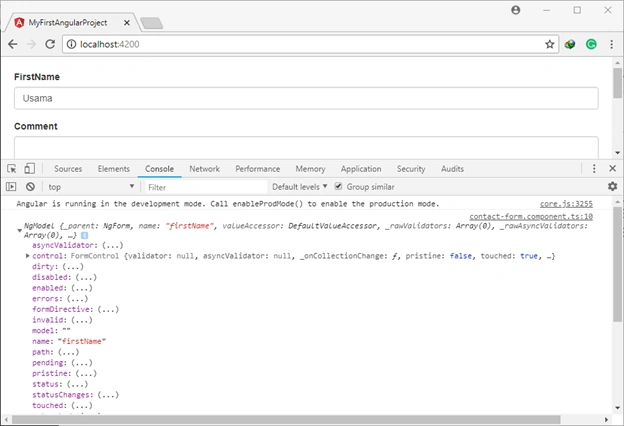The width and height of the screenshot is (624, 426).
Task: Click the blue info badge after NgModel
Action: point(84,236)
